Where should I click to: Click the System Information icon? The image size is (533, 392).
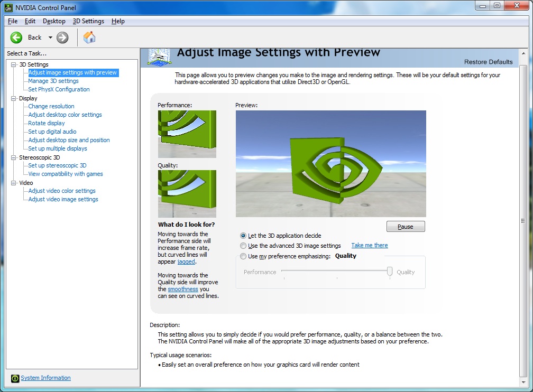[15, 378]
